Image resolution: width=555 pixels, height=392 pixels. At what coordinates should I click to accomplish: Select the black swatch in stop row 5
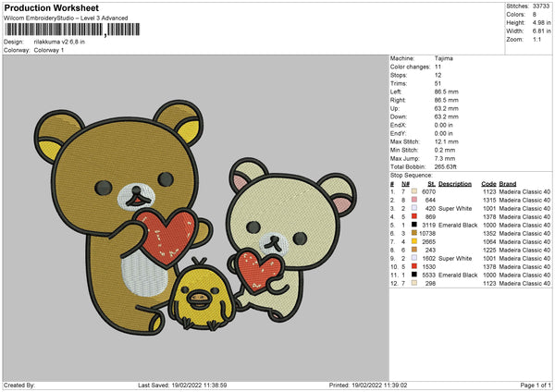pyautogui.click(x=414, y=225)
